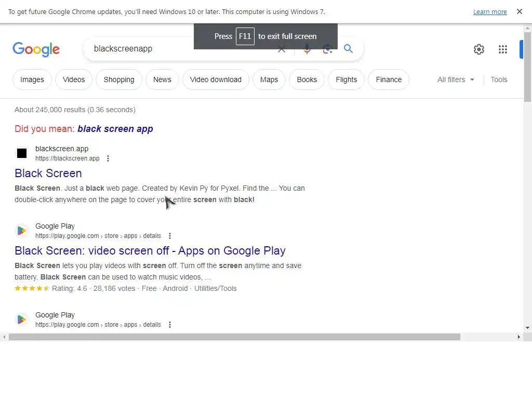Click the scroll-left arrow of horizontal scrollbar
The image size is (532, 399).
pyautogui.click(x=4, y=337)
